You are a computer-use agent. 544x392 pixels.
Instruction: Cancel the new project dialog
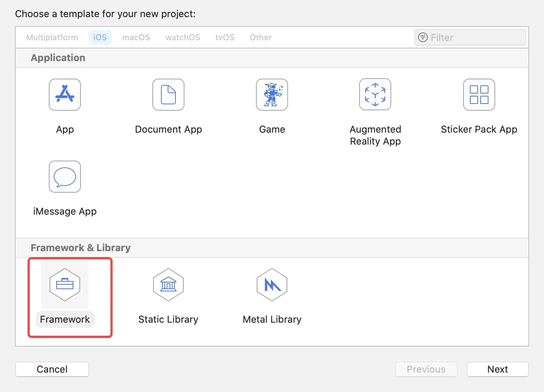(x=52, y=369)
